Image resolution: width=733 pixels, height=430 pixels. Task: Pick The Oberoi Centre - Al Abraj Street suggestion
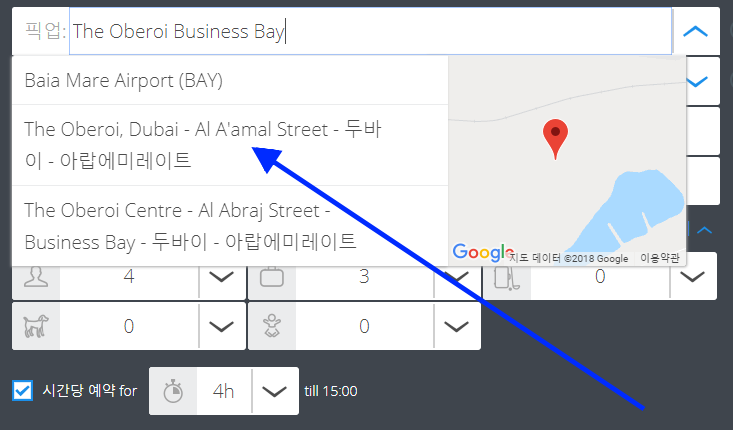click(230, 226)
